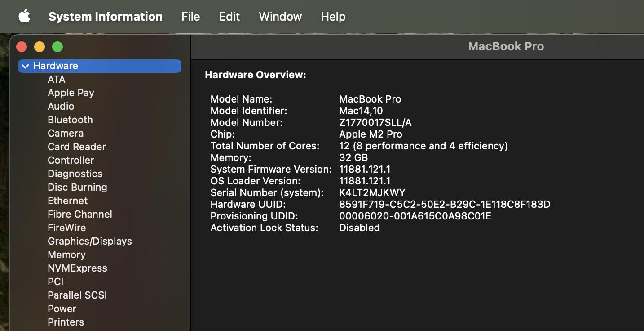This screenshot has width=644, height=331.
Task: Collapse the Hardware section chevron
Action: tap(25, 66)
